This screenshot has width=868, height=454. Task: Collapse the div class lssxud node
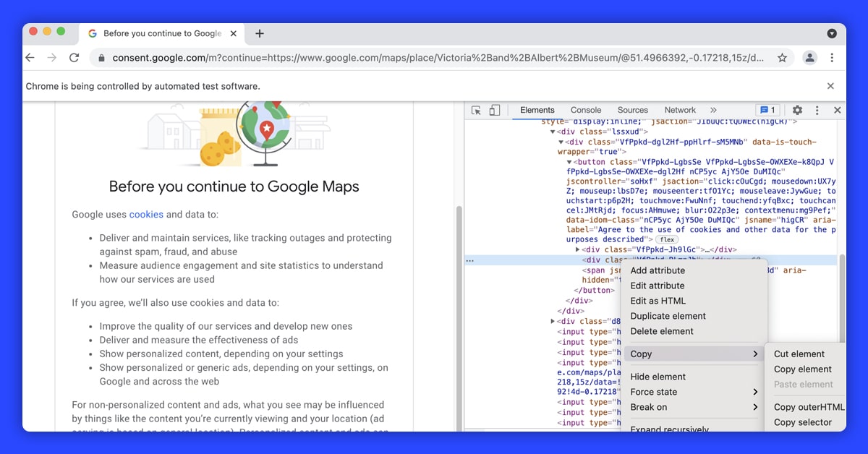click(553, 132)
